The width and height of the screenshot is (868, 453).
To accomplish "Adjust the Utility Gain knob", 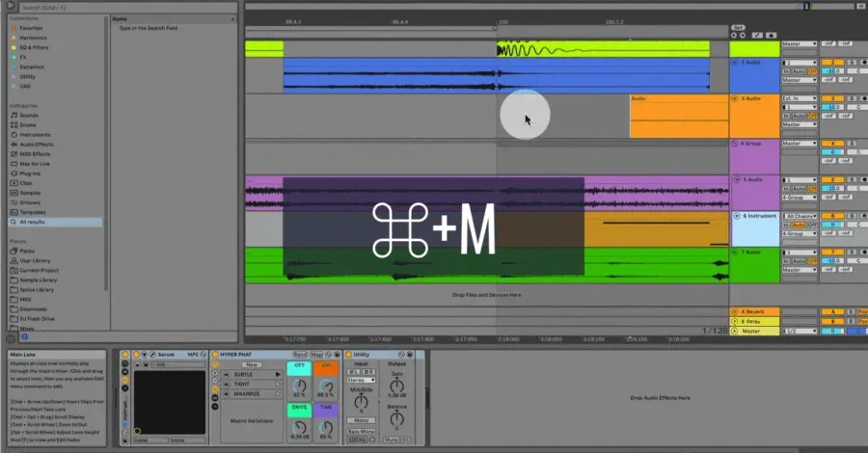I will point(397,386).
